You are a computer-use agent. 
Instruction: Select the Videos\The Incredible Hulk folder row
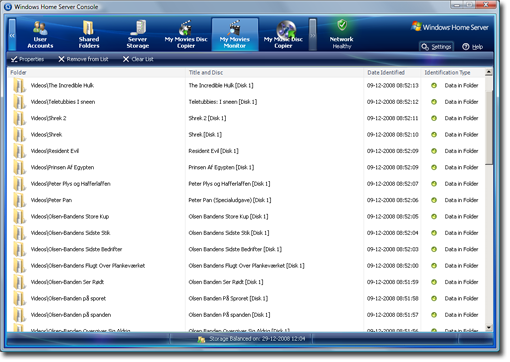246,86
